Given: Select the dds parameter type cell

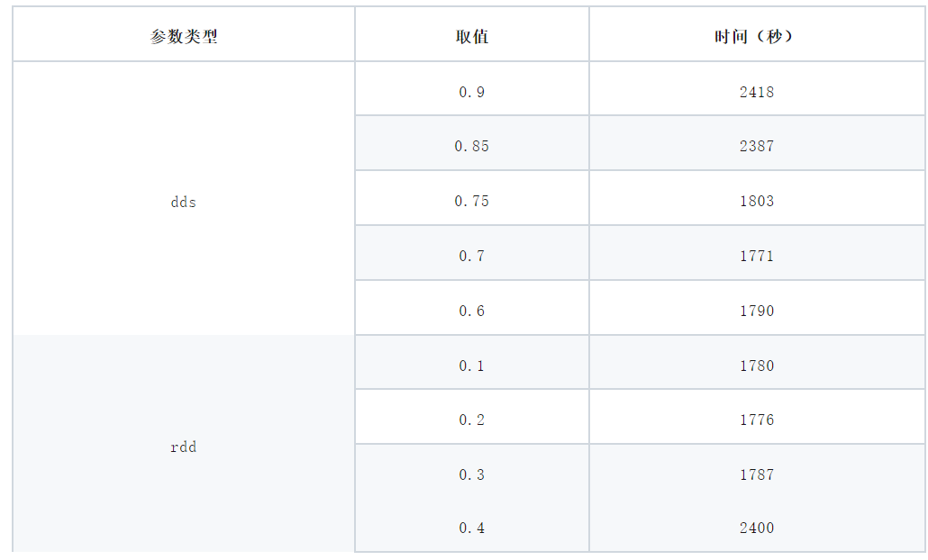Looking at the screenshot, I should point(184,202).
